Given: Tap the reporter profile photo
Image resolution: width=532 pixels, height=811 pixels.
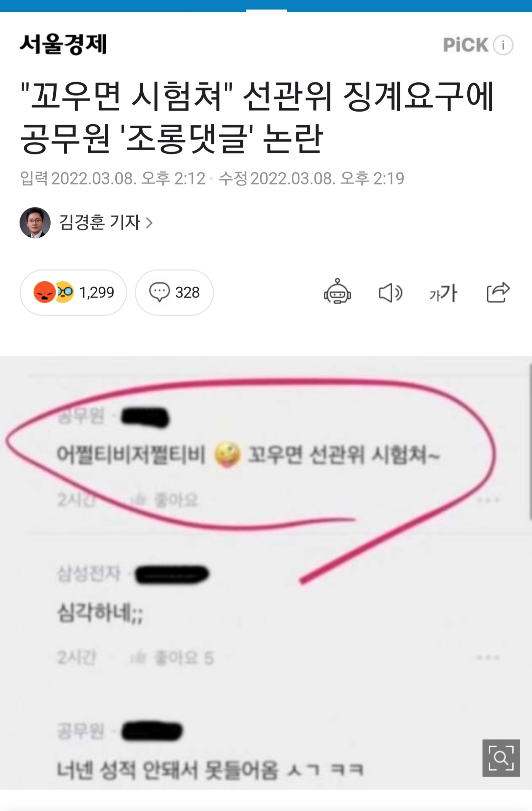Looking at the screenshot, I should (x=35, y=223).
